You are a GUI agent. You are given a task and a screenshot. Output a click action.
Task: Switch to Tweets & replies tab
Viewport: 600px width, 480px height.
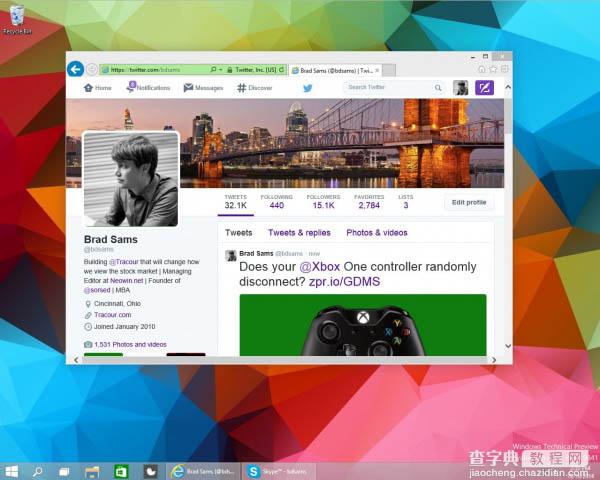click(x=299, y=233)
